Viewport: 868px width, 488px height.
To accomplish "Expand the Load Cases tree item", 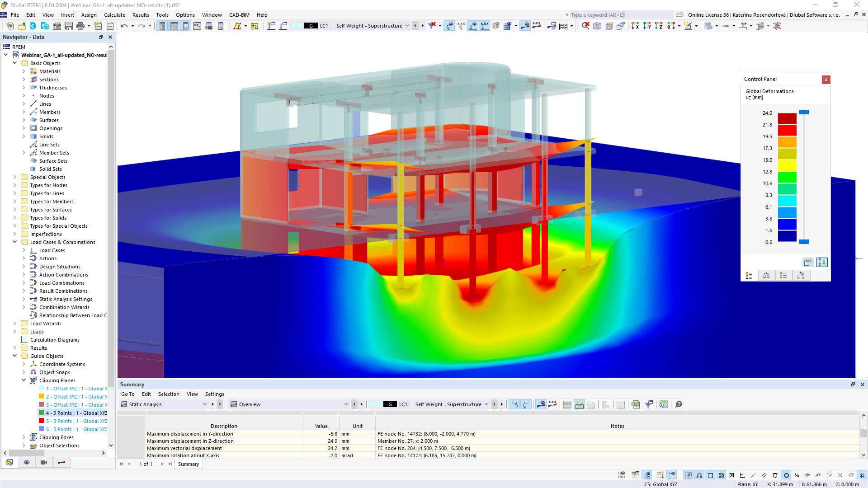I will [x=23, y=250].
